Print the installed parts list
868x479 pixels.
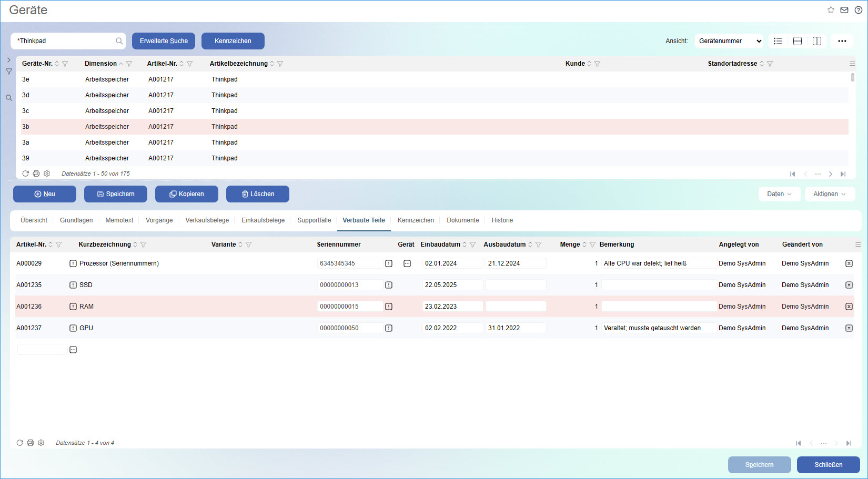(x=31, y=443)
